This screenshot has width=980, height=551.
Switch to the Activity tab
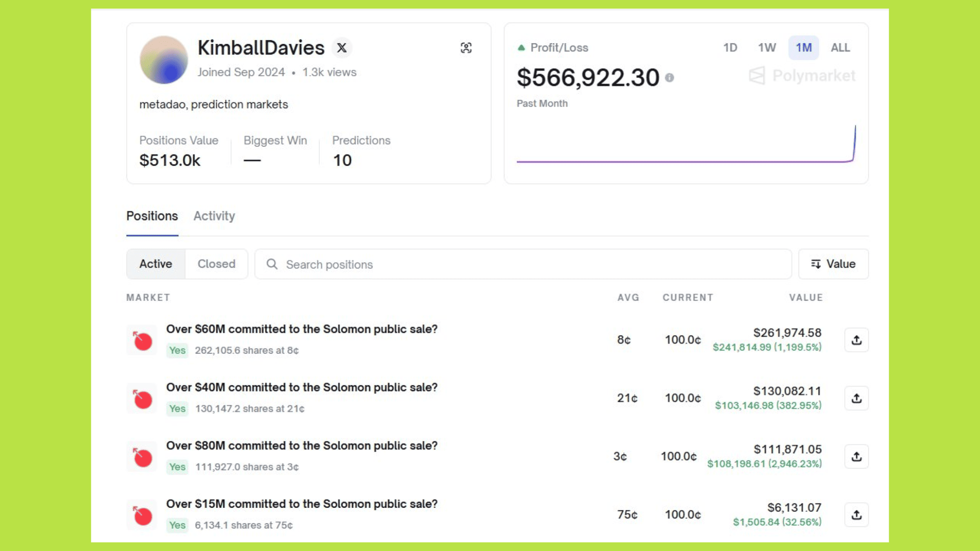(214, 216)
